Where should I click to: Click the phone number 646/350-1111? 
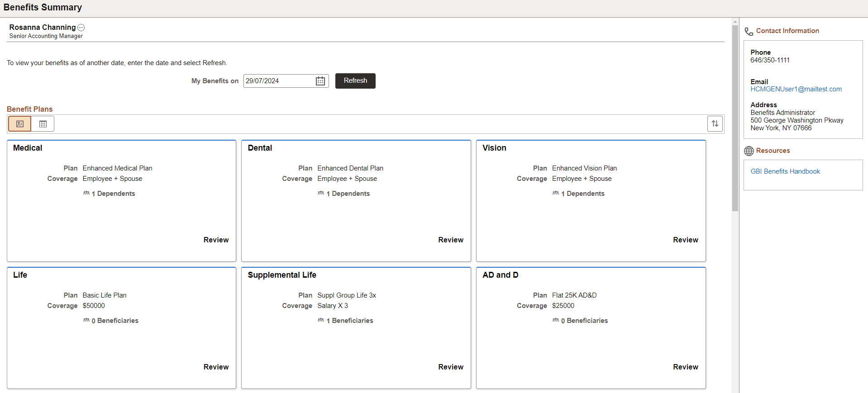pyautogui.click(x=770, y=60)
